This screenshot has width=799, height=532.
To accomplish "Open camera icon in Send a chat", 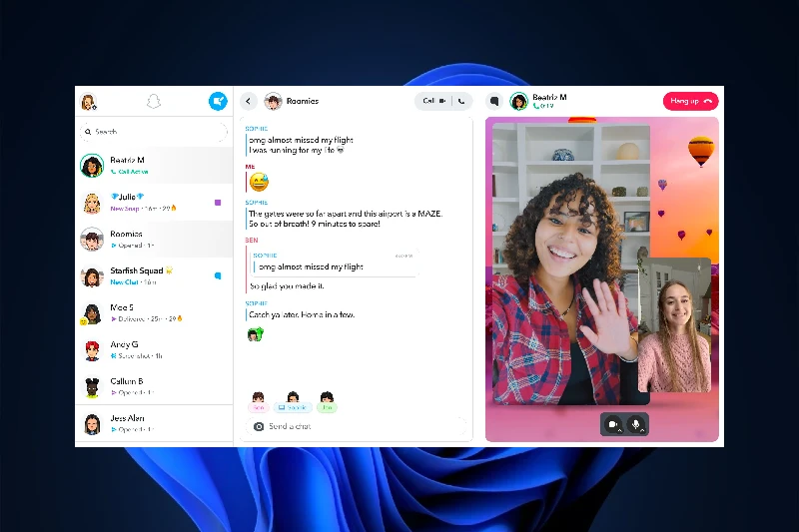I will coord(259,426).
